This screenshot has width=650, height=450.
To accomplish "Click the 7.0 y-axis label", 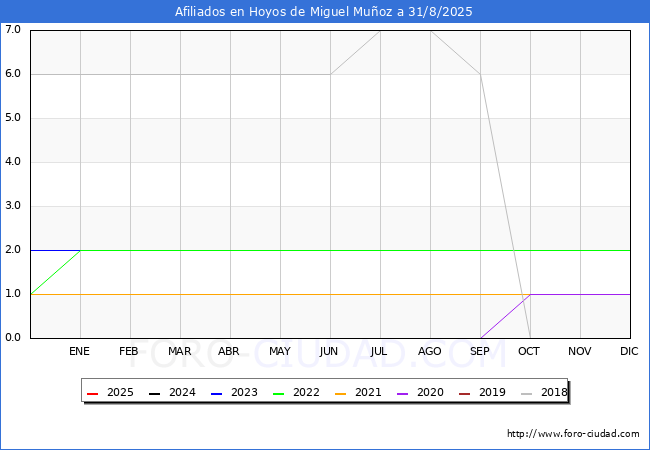I will coord(13,30).
